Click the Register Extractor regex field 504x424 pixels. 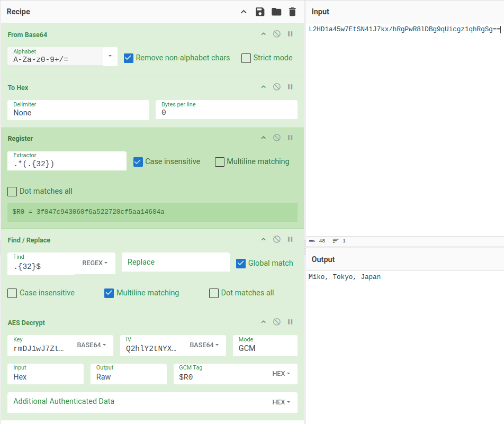(x=67, y=164)
